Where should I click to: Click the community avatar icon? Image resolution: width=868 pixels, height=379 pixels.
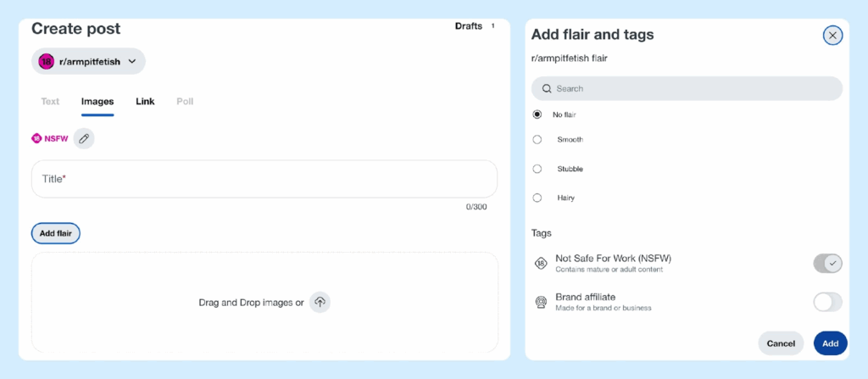pos(47,61)
